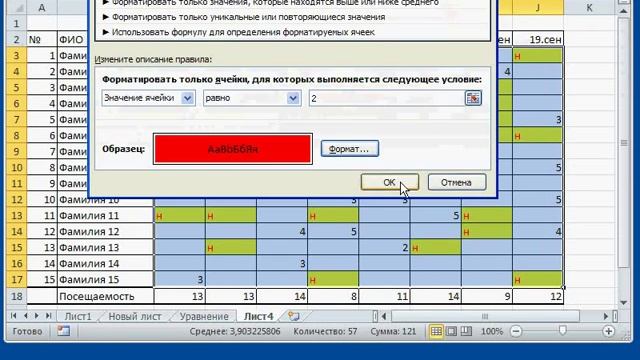Select rule 'Форматировать только уникальные или повторяющиеся значения'
The width and height of the screenshot is (640, 360).
click(x=244, y=17)
